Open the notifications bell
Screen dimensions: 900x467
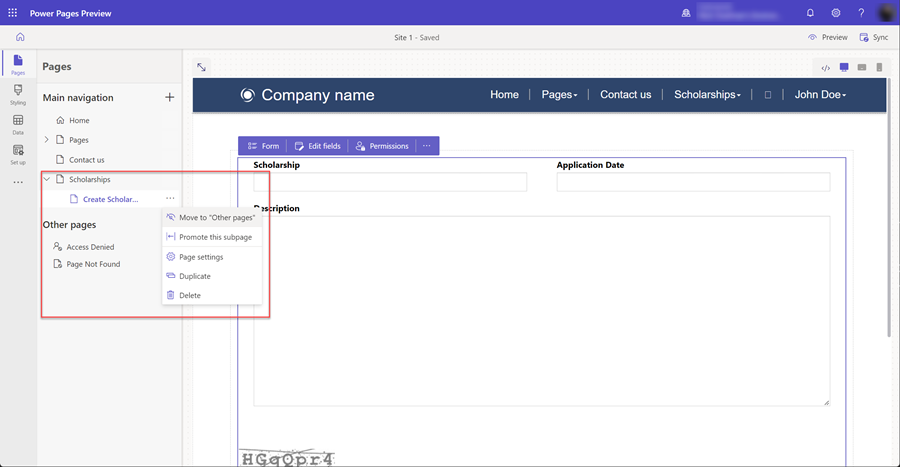coord(810,13)
